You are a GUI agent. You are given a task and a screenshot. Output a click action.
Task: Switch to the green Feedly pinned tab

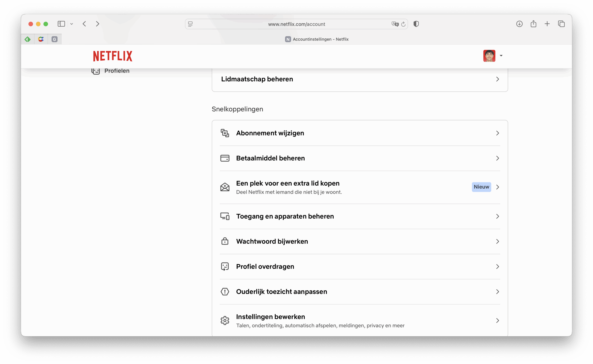27,39
